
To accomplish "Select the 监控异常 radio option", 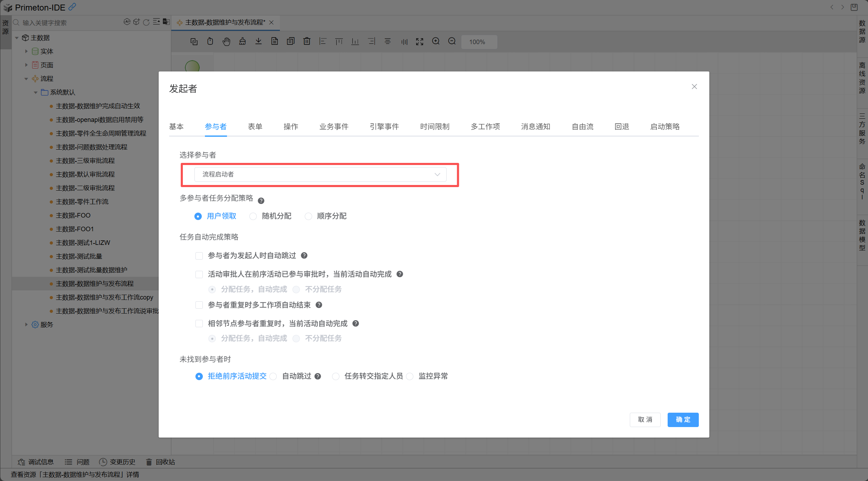I will point(410,377).
